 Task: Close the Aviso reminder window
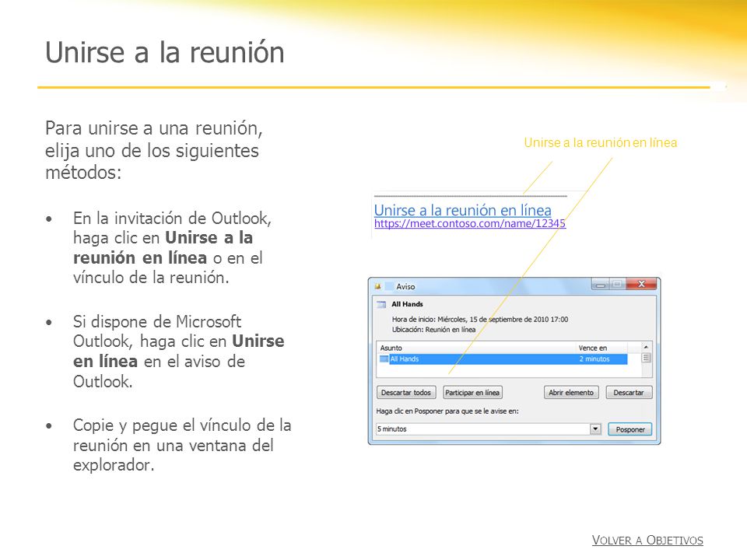pos(641,284)
